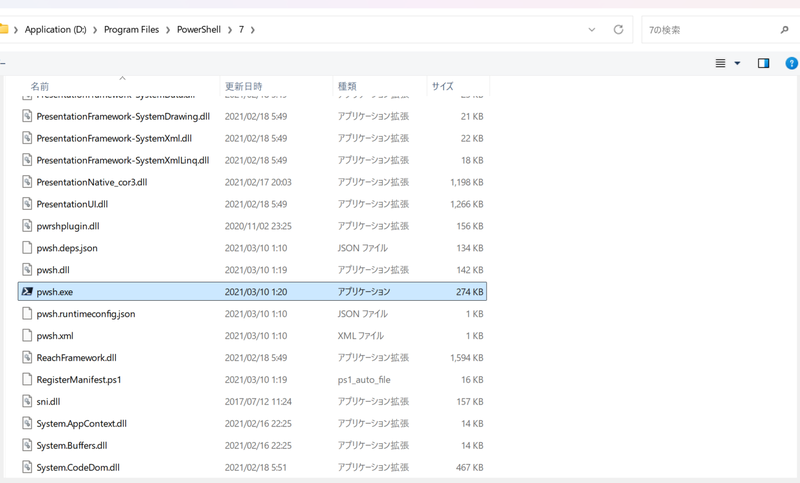Select file name PresentationFramework-SystemXml.dll
Screen dimensions: 800x483
coord(114,138)
